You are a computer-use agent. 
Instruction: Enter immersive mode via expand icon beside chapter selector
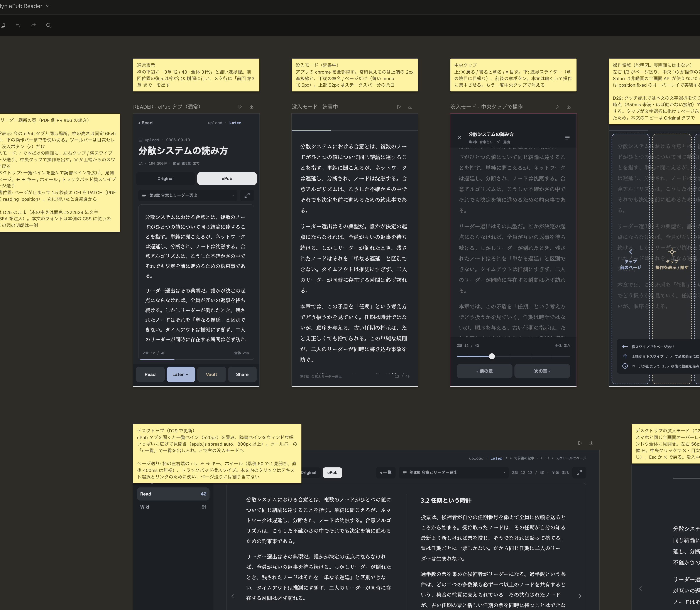click(247, 195)
